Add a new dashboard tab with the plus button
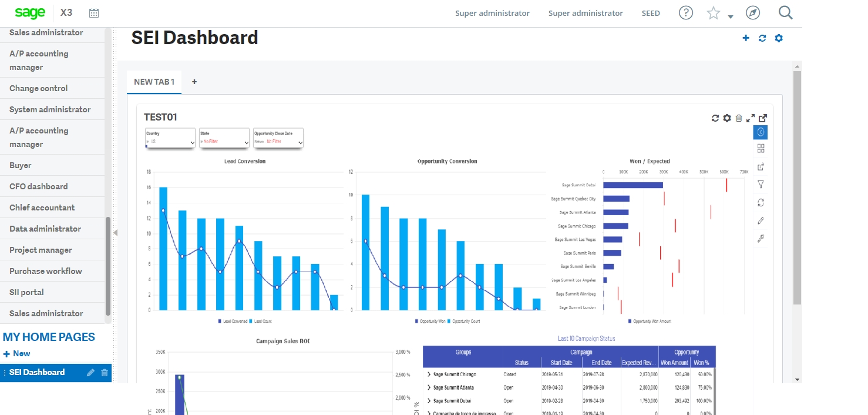The width and height of the screenshot is (868, 415). [x=194, y=82]
